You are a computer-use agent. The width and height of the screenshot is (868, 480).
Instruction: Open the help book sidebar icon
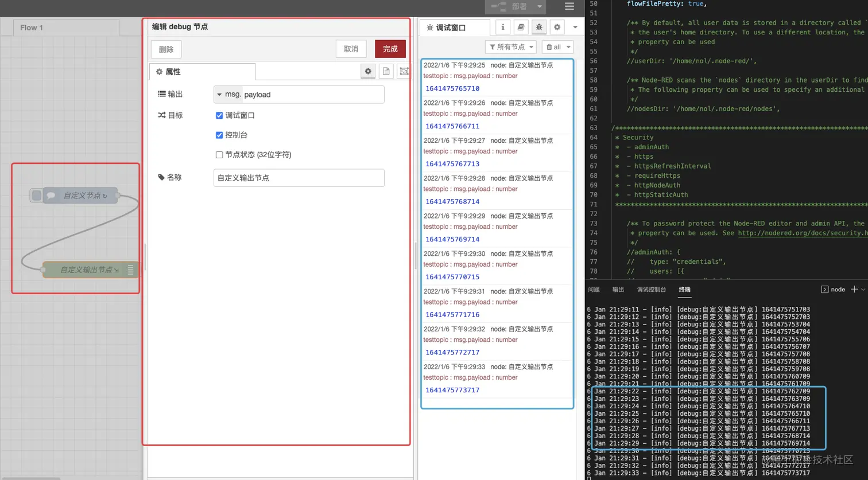click(x=521, y=27)
